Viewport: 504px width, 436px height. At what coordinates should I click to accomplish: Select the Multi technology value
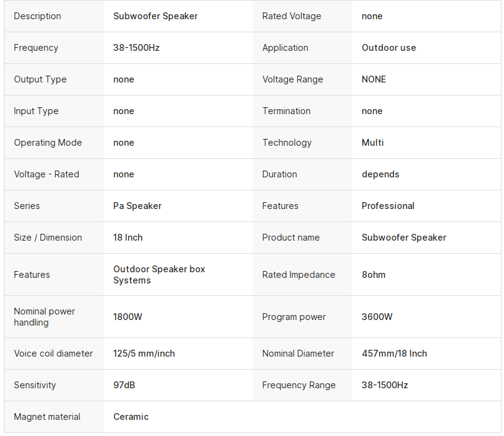[x=372, y=143]
